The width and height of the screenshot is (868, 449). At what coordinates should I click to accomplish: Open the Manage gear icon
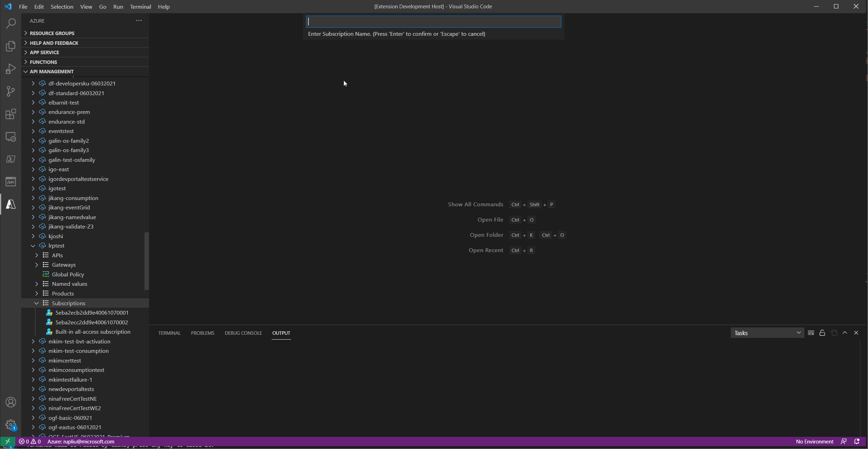pos(11,424)
